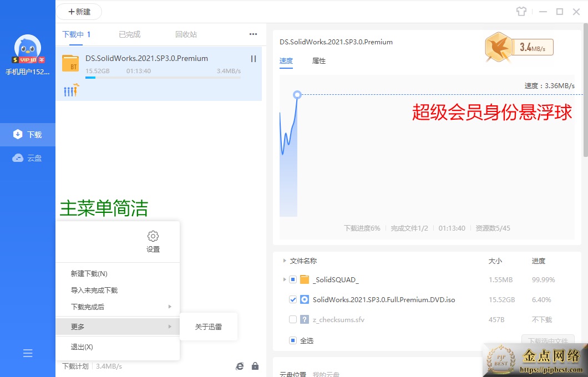Click 下载计划 in the status bar
Image resolution: width=588 pixels, height=377 pixels.
click(75, 366)
